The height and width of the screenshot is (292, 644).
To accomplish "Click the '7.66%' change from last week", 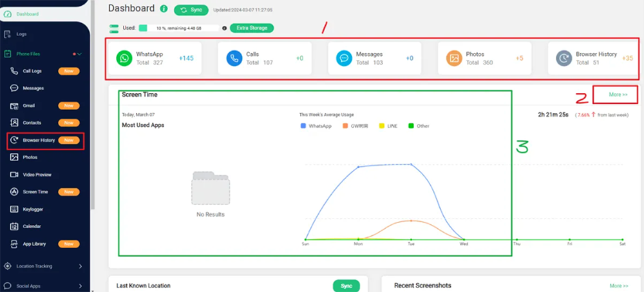I will (583, 115).
